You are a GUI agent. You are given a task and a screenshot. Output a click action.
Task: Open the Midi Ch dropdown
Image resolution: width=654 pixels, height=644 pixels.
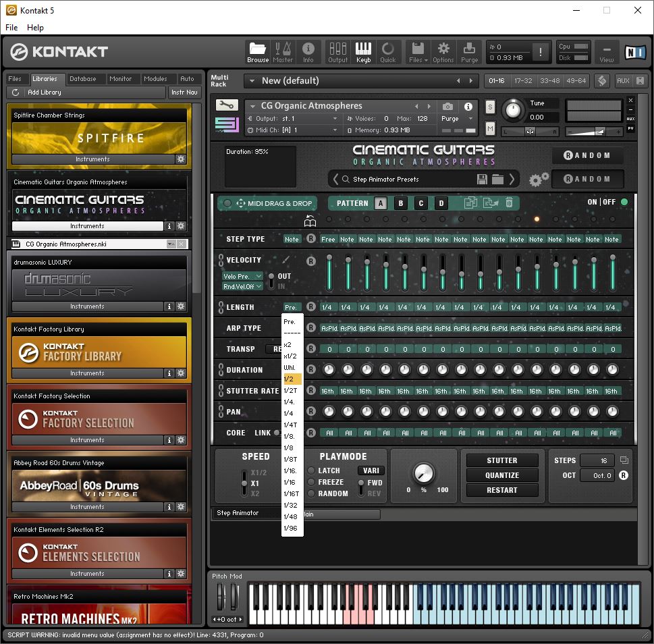click(335, 130)
